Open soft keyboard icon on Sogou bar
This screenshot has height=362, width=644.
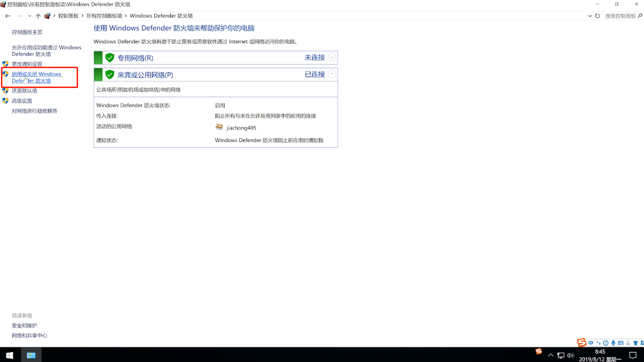(x=621, y=343)
